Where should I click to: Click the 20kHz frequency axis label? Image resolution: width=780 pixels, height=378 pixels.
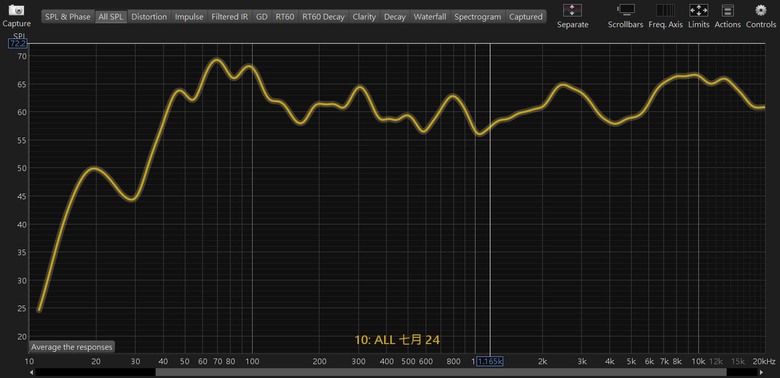point(765,361)
